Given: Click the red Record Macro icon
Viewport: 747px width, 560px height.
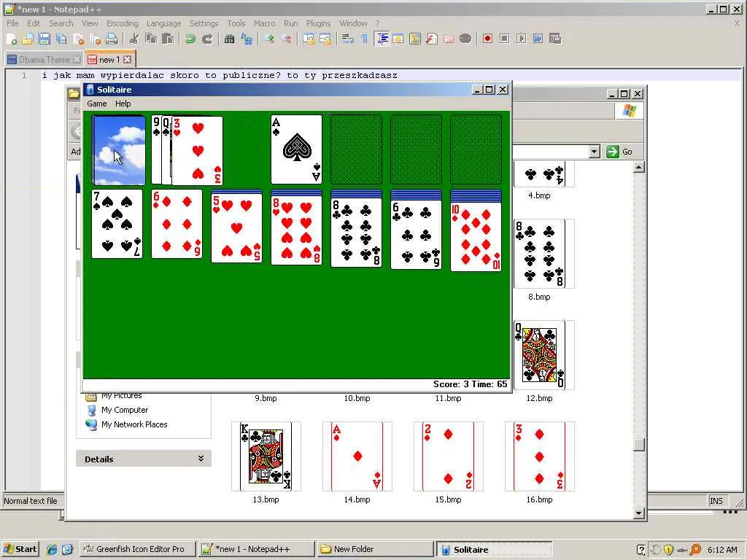Looking at the screenshot, I should pyautogui.click(x=487, y=39).
